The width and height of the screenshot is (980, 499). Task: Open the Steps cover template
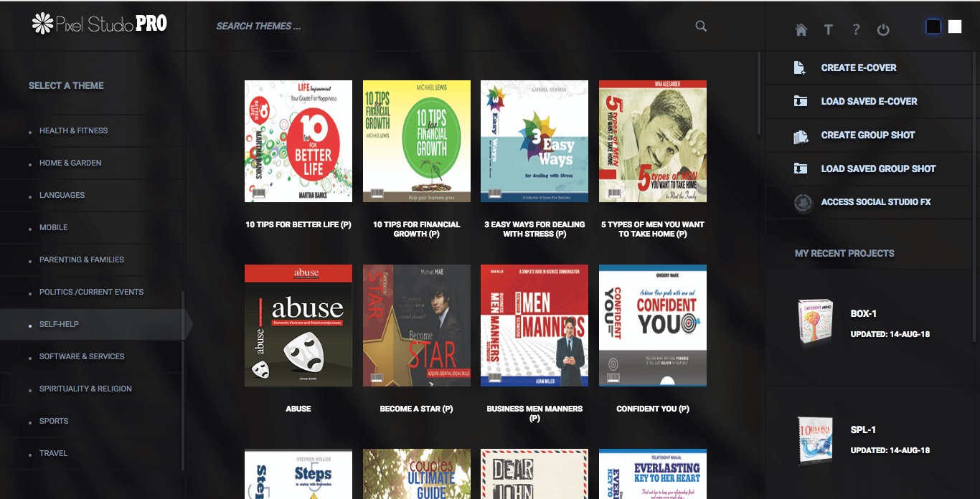[298, 474]
